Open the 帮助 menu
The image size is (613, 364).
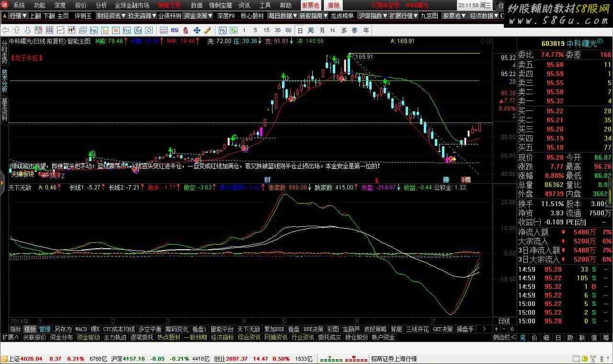point(285,5)
